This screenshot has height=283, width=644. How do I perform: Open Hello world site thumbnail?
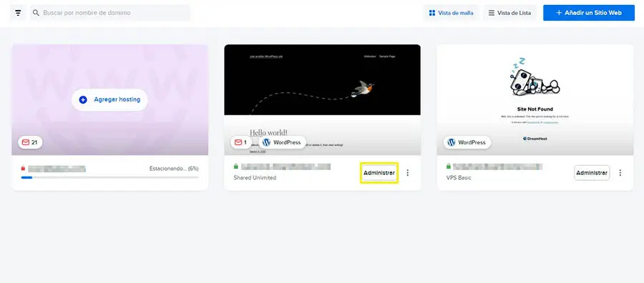pyautogui.click(x=323, y=99)
